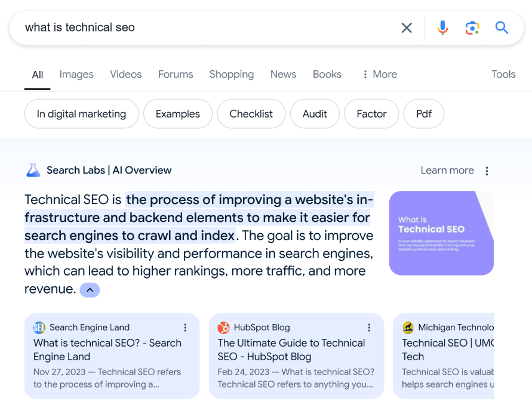Switch to the Books tab
This screenshot has height=411, width=532.
(x=327, y=74)
